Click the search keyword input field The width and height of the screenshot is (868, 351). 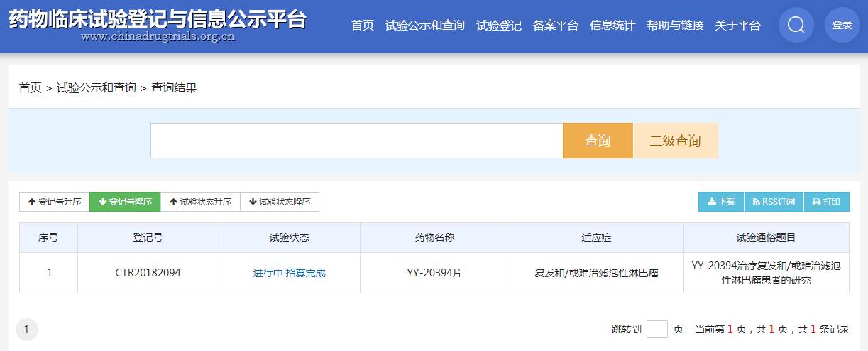[x=356, y=141]
